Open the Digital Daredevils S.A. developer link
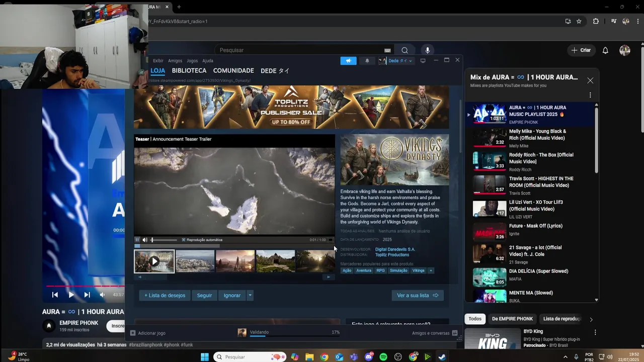This screenshot has width=644, height=362. coord(395,249)
